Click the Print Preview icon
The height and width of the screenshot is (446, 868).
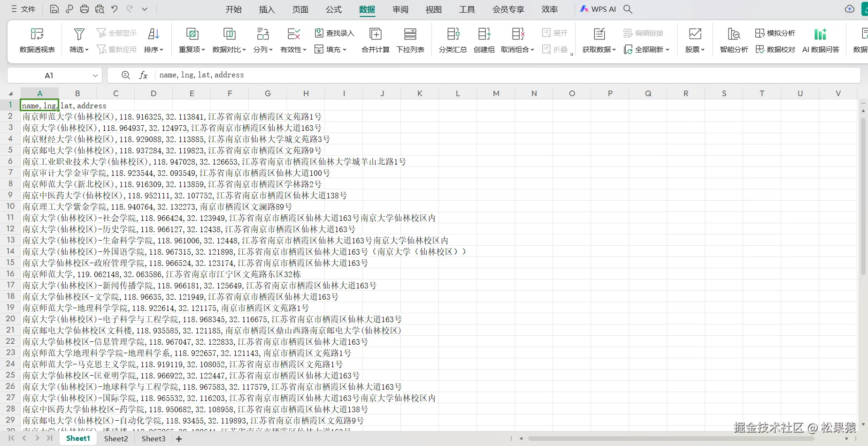pyautogui.click(x=100, y=9)
